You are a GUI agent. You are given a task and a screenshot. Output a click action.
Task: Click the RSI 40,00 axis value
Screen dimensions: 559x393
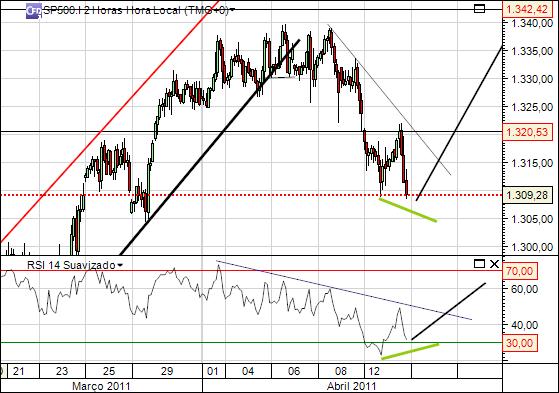pos(524,325)
